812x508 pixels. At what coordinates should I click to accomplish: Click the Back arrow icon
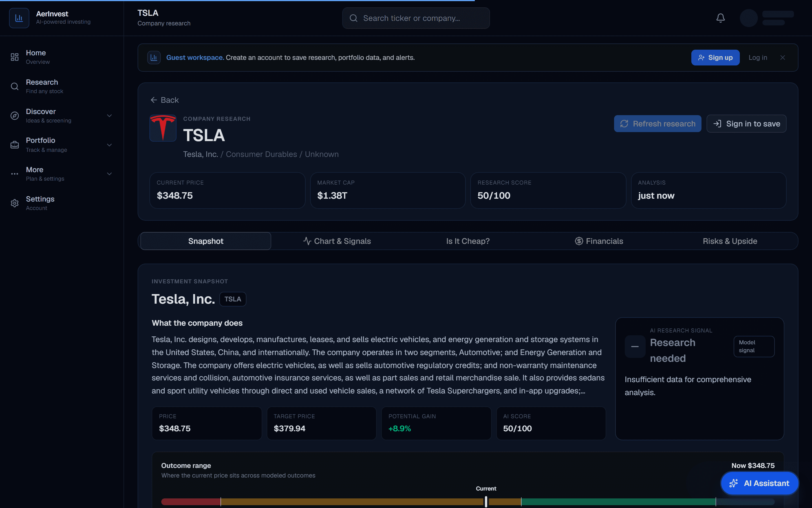(x=154, y=100)
